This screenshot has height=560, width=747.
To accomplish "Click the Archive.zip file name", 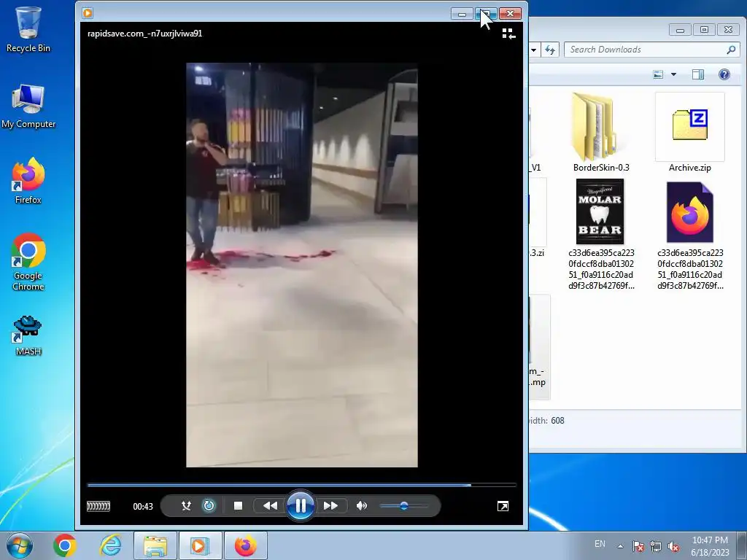I will pos(690,168).
